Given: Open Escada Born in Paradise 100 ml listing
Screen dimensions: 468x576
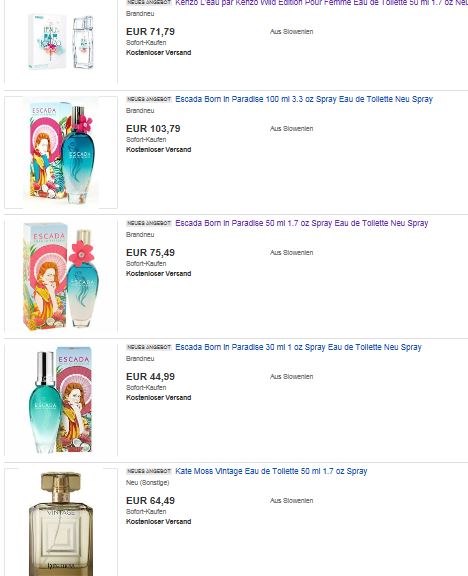Looking at the screenshot, I should (304, 99).
